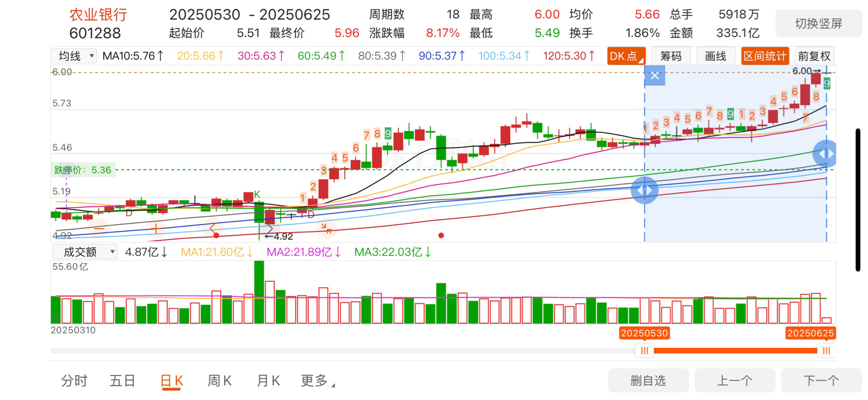868x400 pixels.
Task: Switch to the 五日 five-day tab
Action: pyautogui.click(x=123, y=381)
